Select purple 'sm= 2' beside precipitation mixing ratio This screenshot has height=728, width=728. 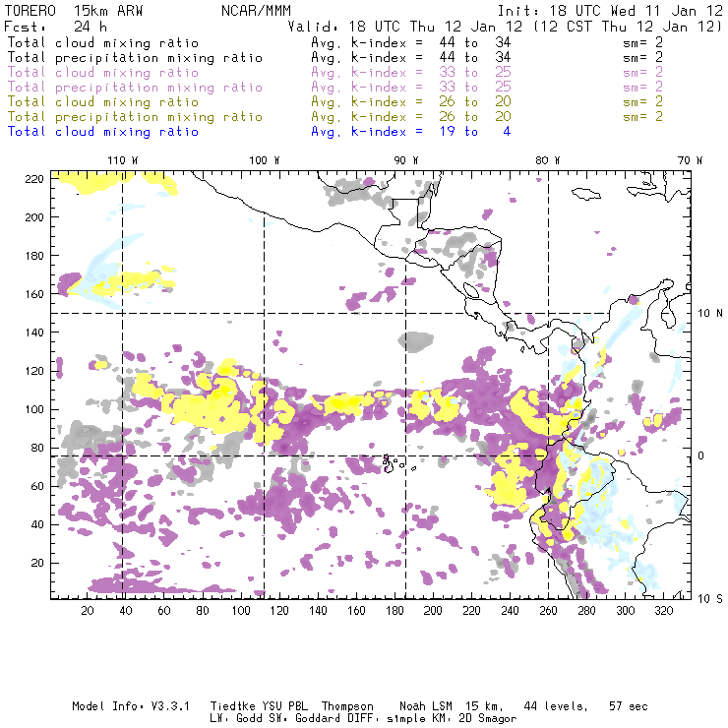point(643,87)
